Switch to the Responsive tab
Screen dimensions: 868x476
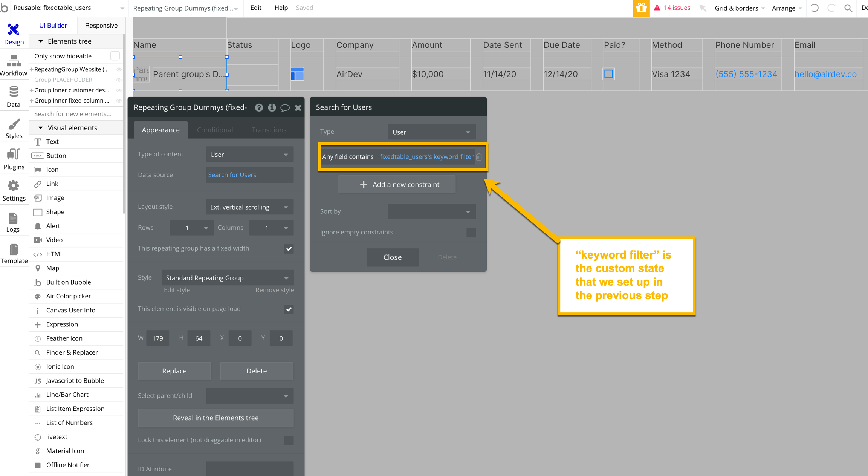pos(101,25)
